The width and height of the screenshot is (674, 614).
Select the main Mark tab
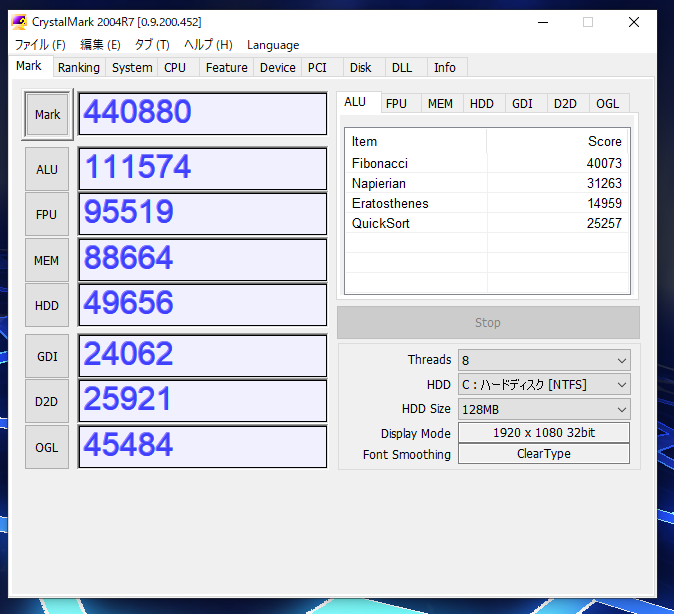[x=29, y=66]
